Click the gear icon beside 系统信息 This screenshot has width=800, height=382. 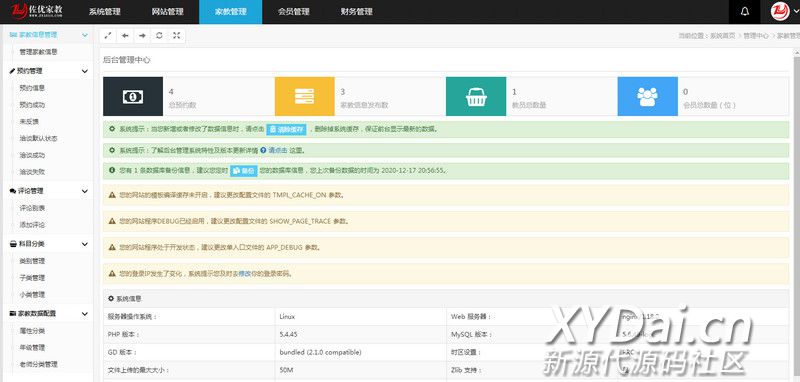click(111, 298)
